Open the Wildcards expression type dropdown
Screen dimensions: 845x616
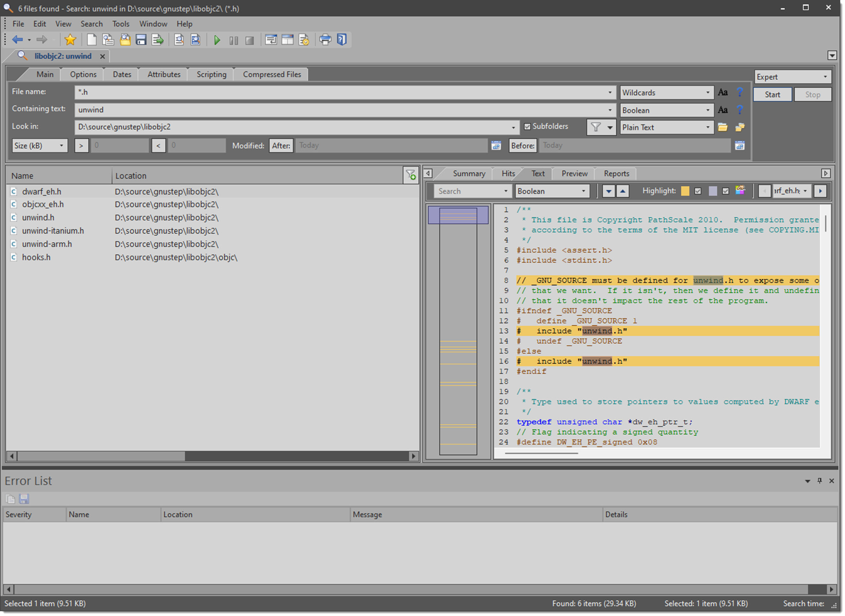[x=667, y=92]
